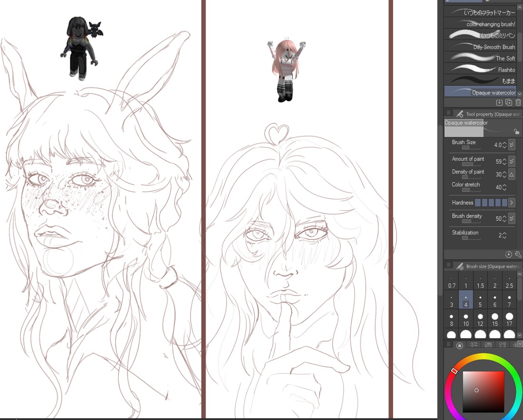Choose brush size preset 8
Screen dimensions: 523x420
click(452, 319)
